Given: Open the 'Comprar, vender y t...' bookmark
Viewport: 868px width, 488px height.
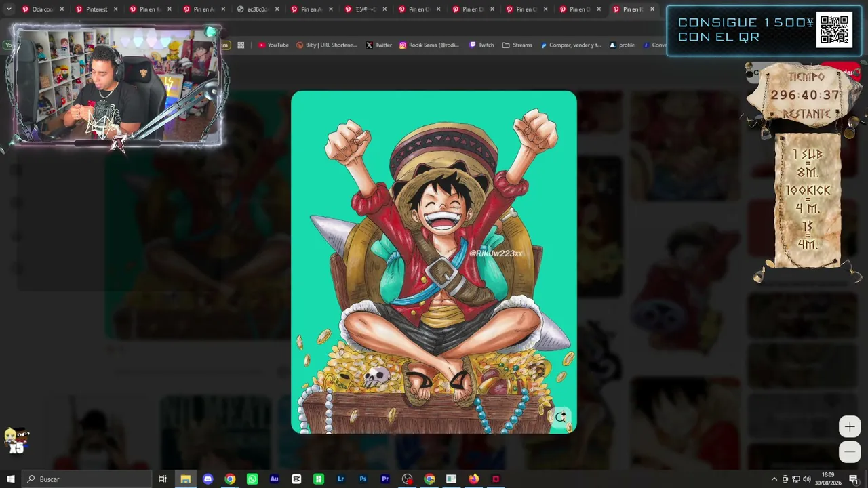Looking at the screenshot, I should click(x=571, y=45).
